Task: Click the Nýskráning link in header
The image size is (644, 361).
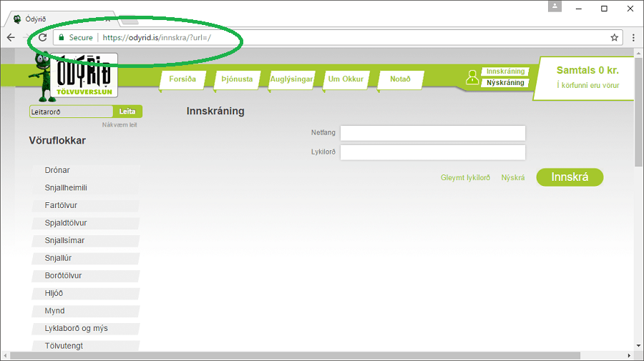Action: coord(506,83)
